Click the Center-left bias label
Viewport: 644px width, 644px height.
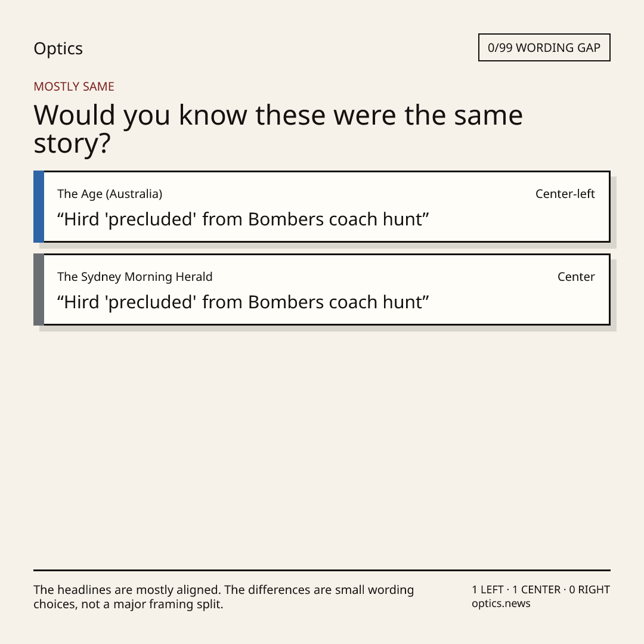[x=565, y=194]
